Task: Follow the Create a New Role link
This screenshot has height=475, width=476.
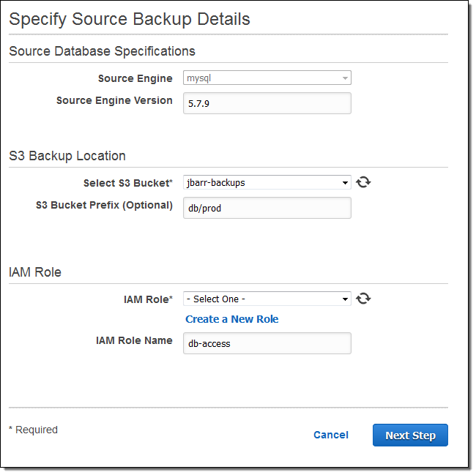Action: coord(231,319)
